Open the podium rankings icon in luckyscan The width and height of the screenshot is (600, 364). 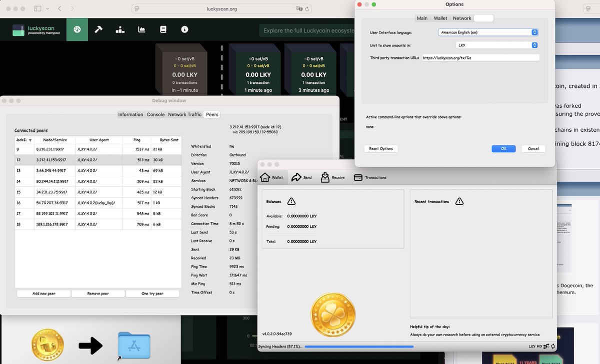click(120, 29)
